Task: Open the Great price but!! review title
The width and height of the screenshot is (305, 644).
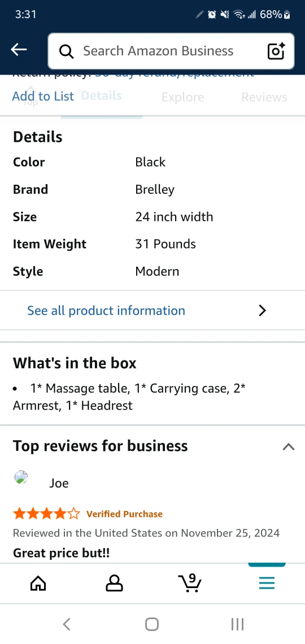Action: [x=61, y=553]
